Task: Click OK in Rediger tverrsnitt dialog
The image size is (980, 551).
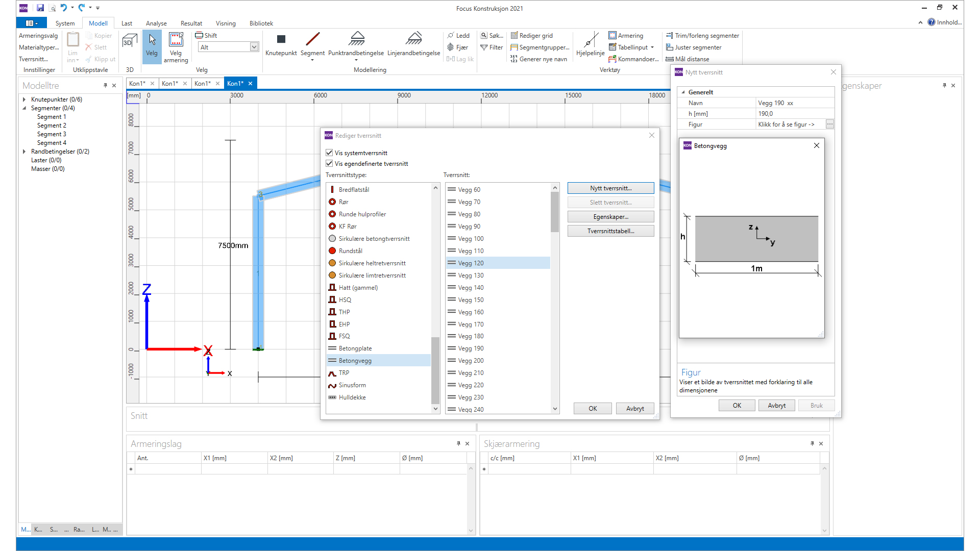Action: [x=593, y=408]
